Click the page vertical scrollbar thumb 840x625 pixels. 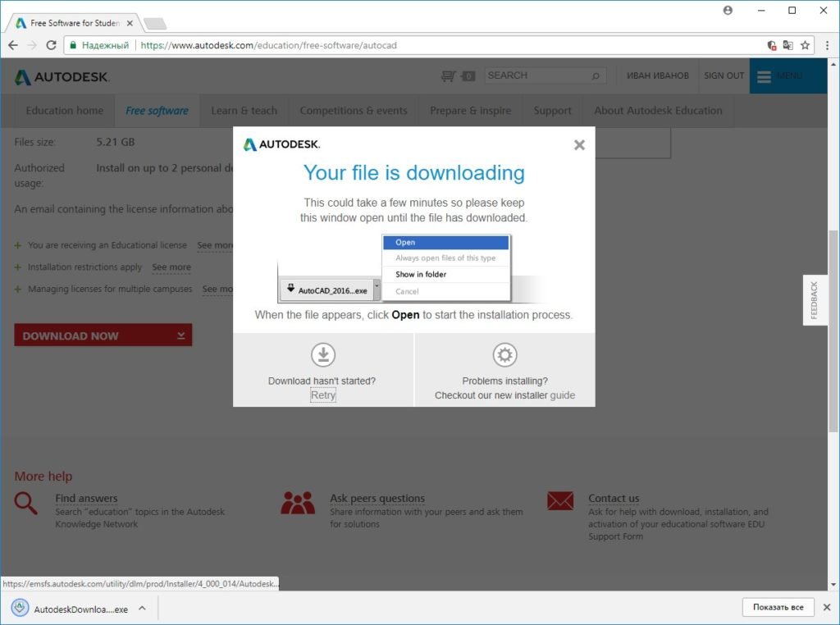tap(833, 331)
